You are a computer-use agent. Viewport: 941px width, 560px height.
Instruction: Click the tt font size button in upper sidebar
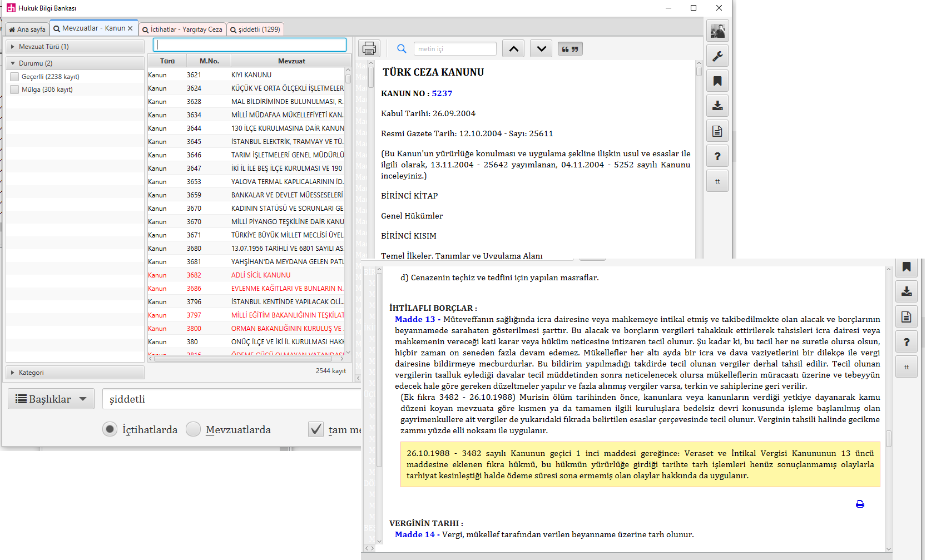(717, 181)
